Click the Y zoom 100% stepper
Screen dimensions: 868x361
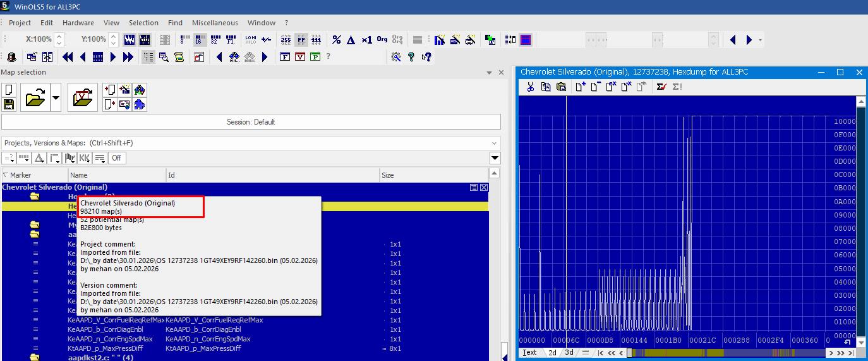114,40
